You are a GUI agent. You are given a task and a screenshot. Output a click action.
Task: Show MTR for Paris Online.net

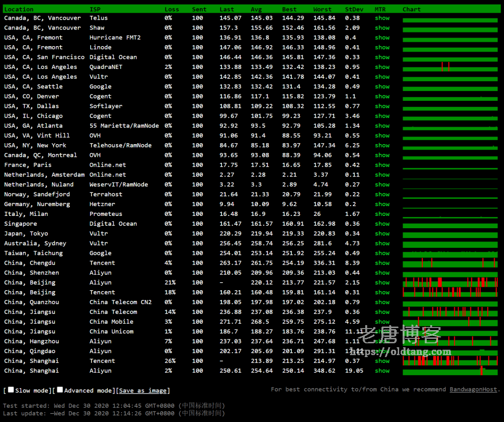click(x=382, y=165)
